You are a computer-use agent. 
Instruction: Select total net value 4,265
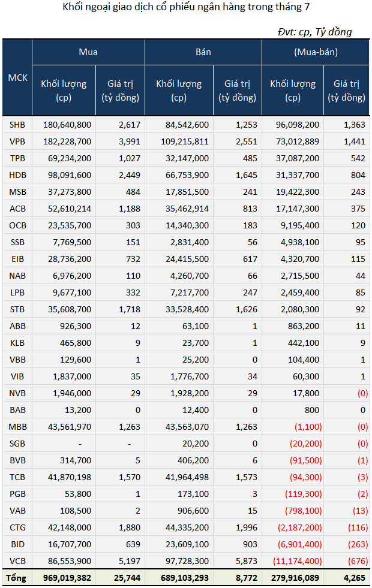point(355,578)
